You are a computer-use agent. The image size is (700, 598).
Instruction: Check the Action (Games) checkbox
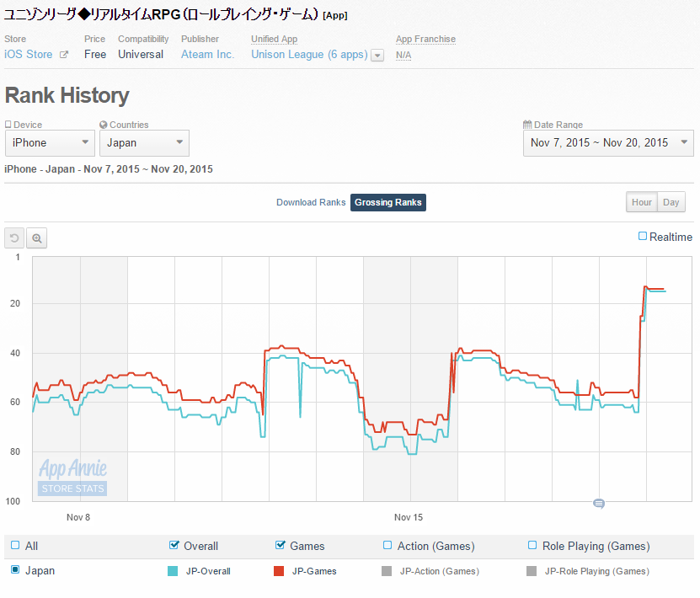pos(387,545)
